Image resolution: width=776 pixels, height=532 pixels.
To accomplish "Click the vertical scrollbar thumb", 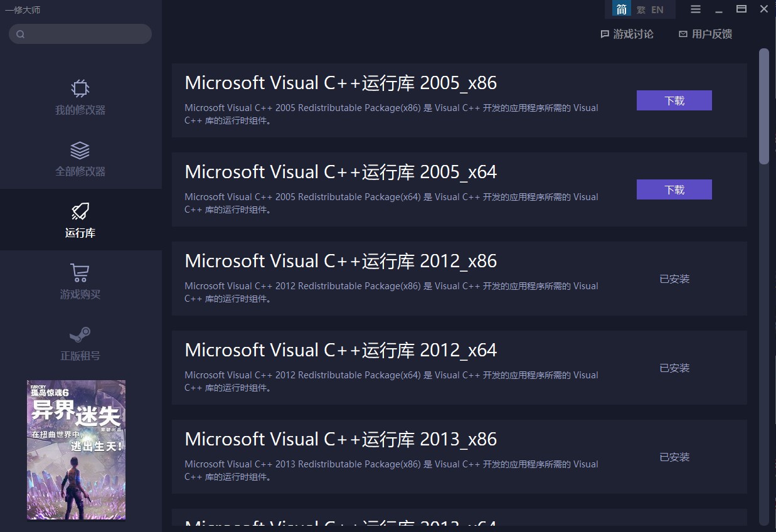I will (x=763, y=107).
